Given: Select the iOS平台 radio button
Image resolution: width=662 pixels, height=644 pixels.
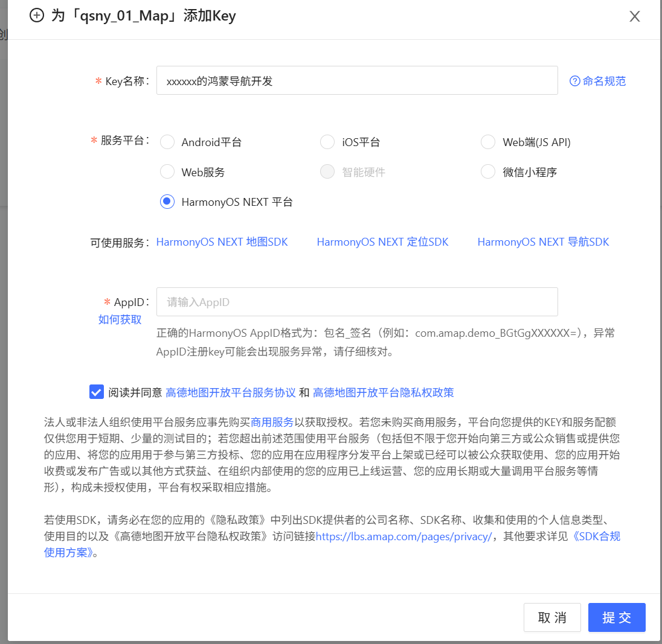Looking at the screenshot, I should pyautogui.click(x=327, y=142).
